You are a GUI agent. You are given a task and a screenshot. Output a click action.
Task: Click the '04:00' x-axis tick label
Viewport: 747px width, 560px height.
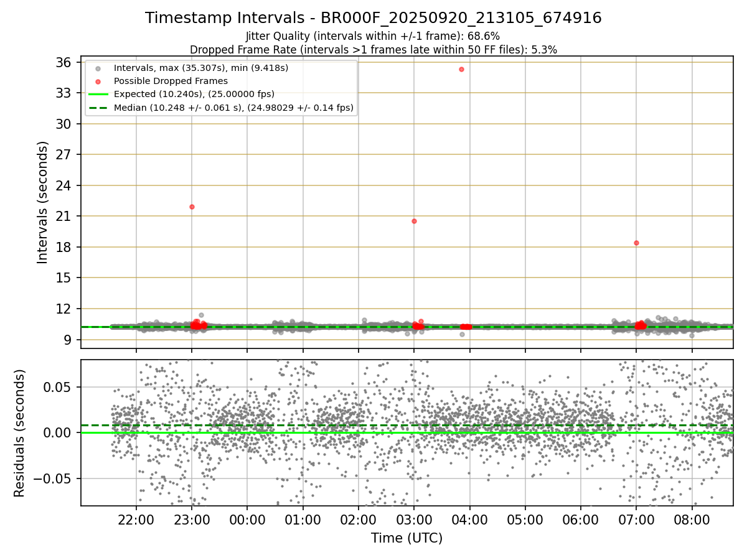click(x=469, y=521)
